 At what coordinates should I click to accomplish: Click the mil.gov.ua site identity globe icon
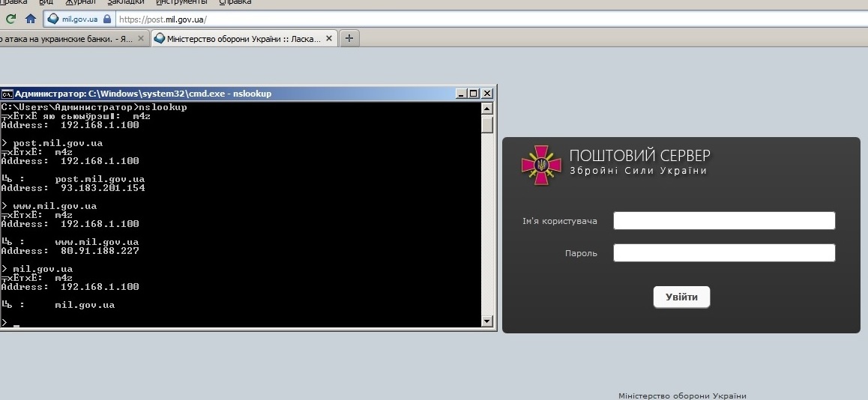53,19
